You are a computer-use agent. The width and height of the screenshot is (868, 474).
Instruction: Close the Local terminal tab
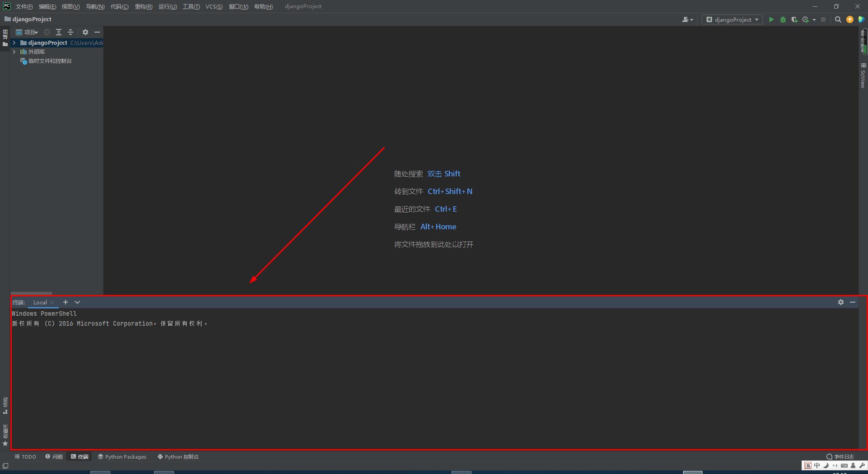coord(52,303)
